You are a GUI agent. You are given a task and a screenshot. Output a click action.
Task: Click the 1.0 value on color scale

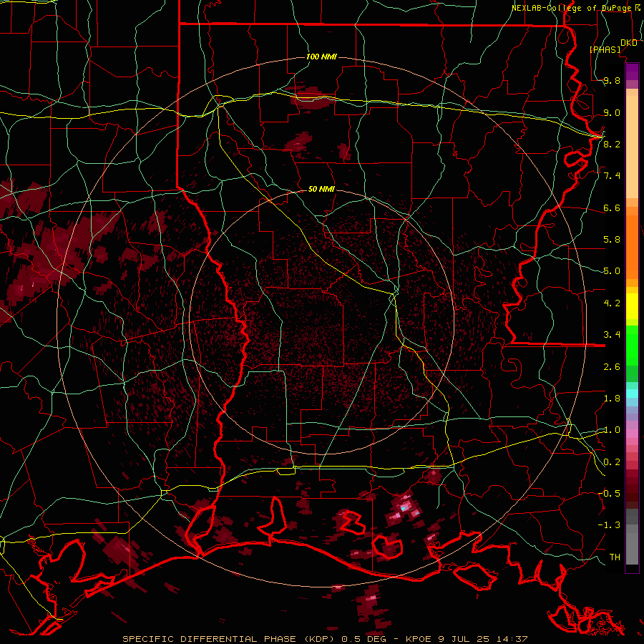[x=612, y=430]
